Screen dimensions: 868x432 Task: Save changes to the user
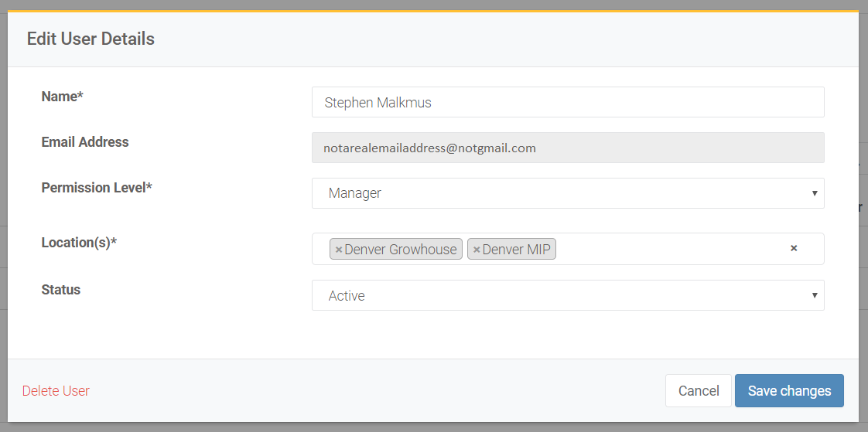pyautogui.click(x=788, y=391)
